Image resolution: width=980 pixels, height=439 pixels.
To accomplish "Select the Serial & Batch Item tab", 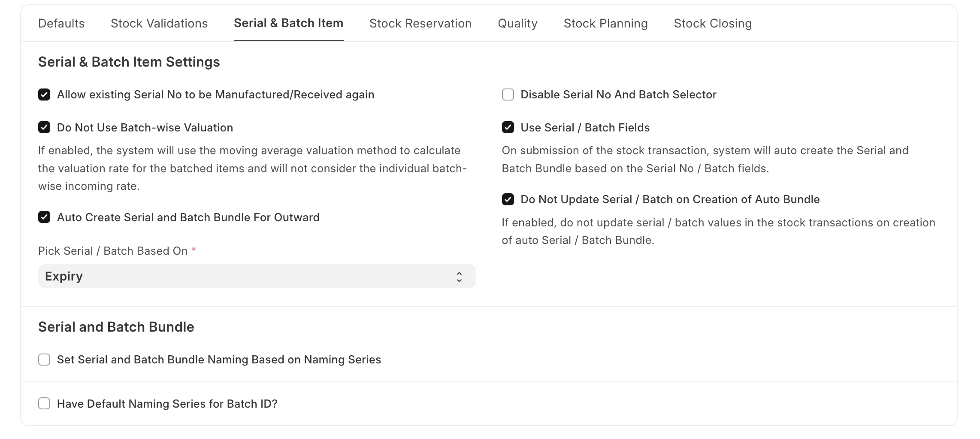I will (x=288, y=23).
